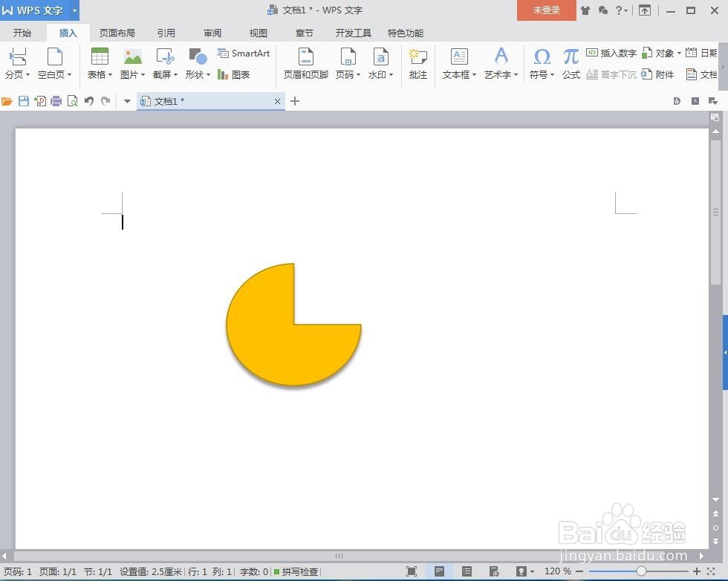Switch to the 审阅 tab
Viewport: 728px width, 581px height.
coord(212,33)
